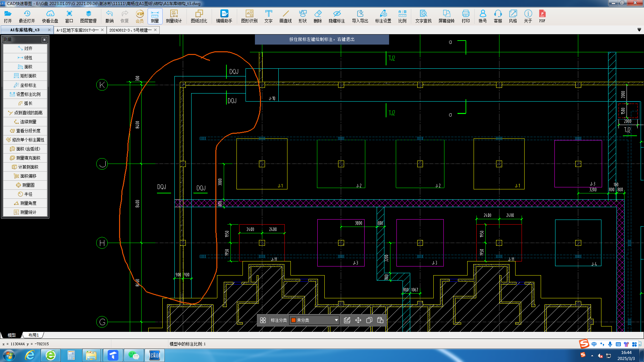Open 图层管理 layer manager
The width and height of the screenshot is (644, 362).
pyautogui.click(x=88, y=16)
